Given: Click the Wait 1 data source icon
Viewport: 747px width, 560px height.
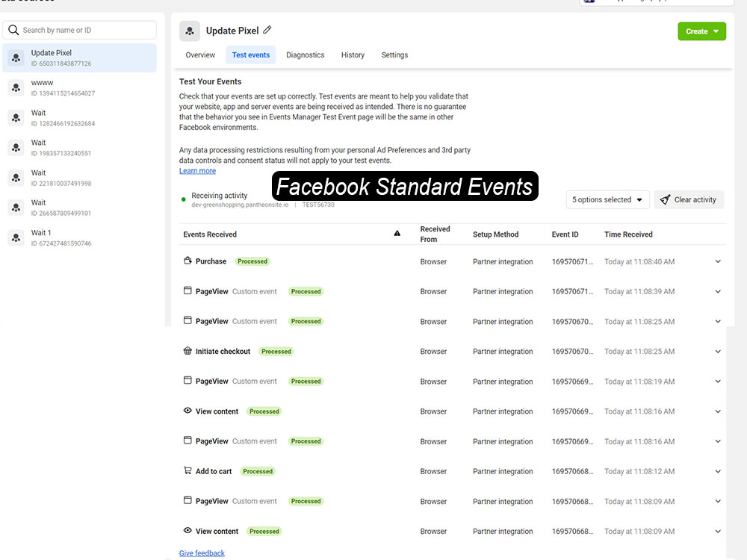Looking at the screenshot, I should point(16,238).
